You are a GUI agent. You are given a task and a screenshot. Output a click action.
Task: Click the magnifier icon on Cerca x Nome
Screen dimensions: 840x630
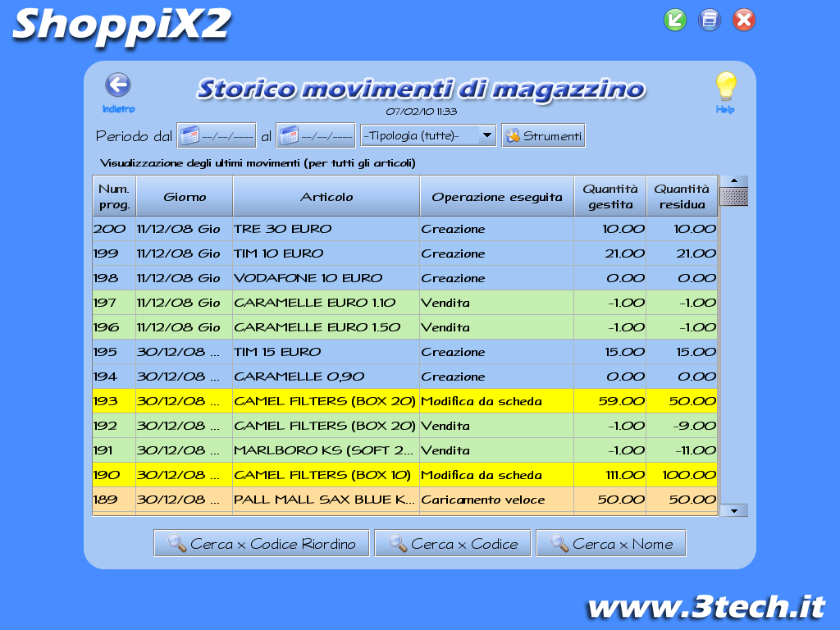[559, 543]
